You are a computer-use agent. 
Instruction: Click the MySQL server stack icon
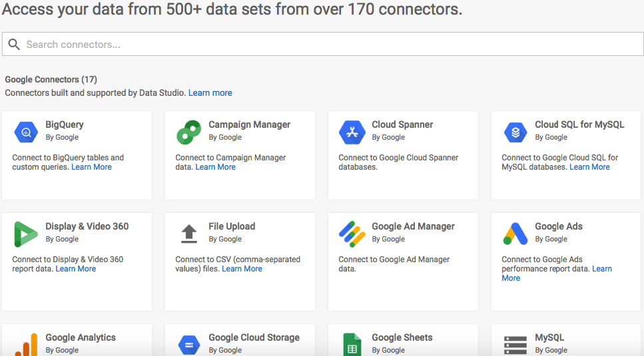click(515, 345)
